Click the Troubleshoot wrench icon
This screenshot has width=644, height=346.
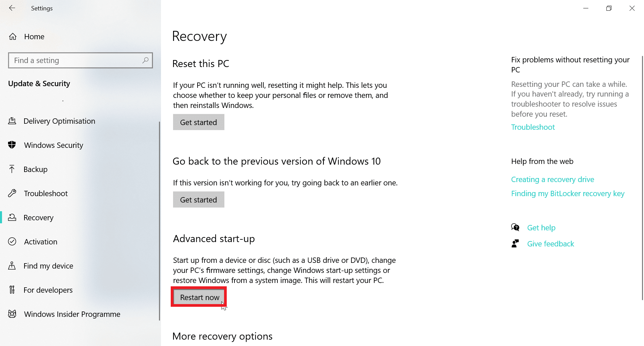(12, 193)
